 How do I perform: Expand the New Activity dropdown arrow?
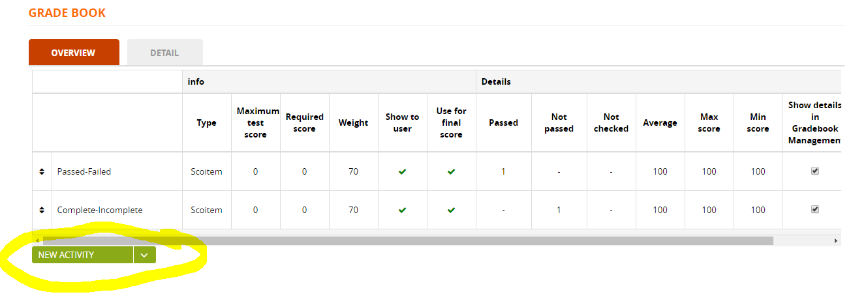pos(144,255)
